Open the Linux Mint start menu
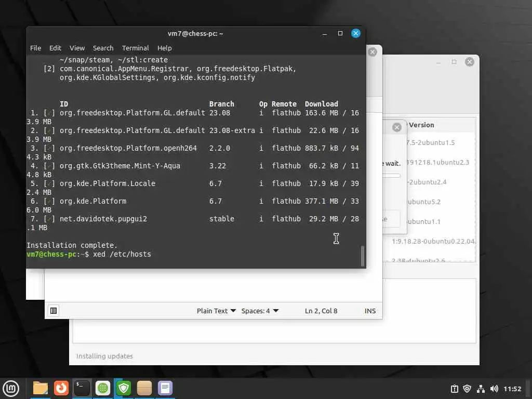The height and width of the screenshot is (399, 532). pos(11,389)
